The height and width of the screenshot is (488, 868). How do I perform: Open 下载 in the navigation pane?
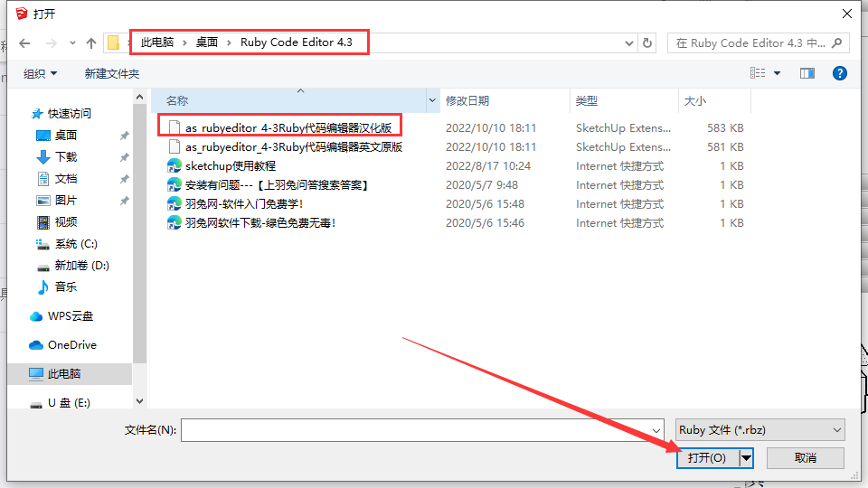coord(65,156)
